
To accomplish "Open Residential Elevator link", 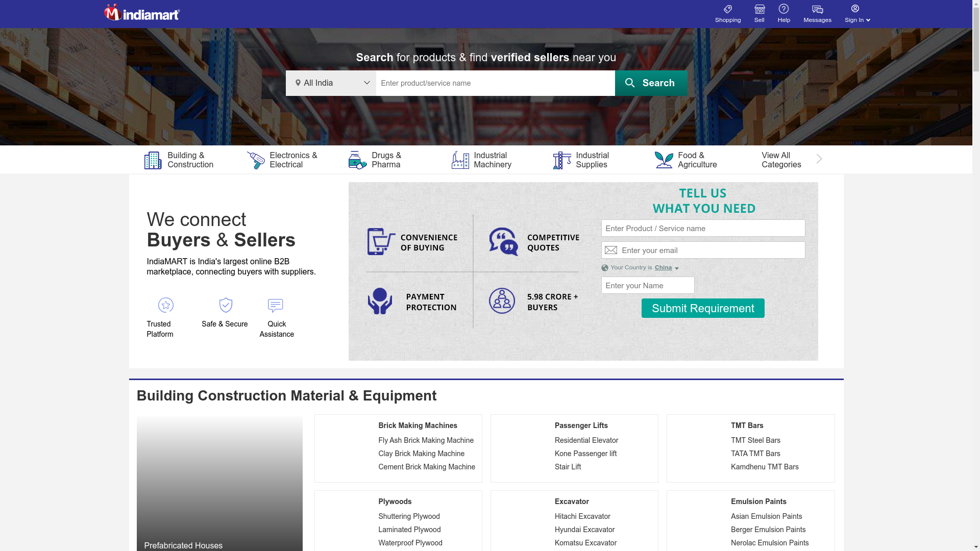I will 586,440.
